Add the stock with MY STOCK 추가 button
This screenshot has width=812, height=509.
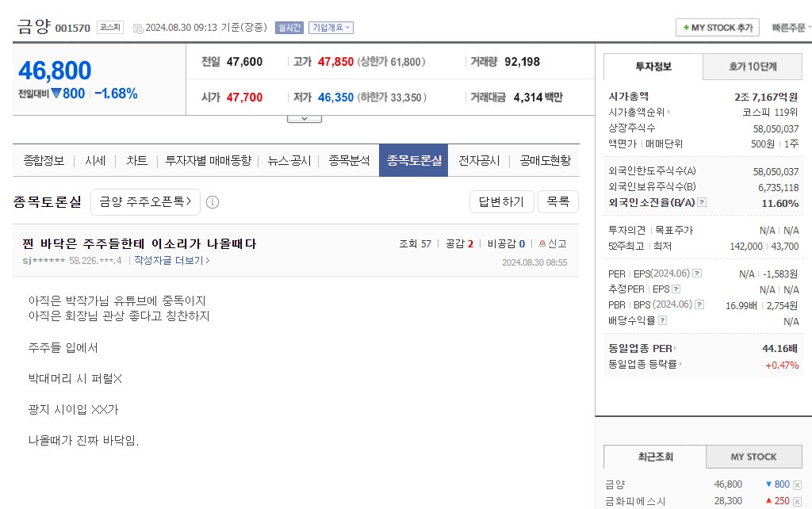point(717,28)
